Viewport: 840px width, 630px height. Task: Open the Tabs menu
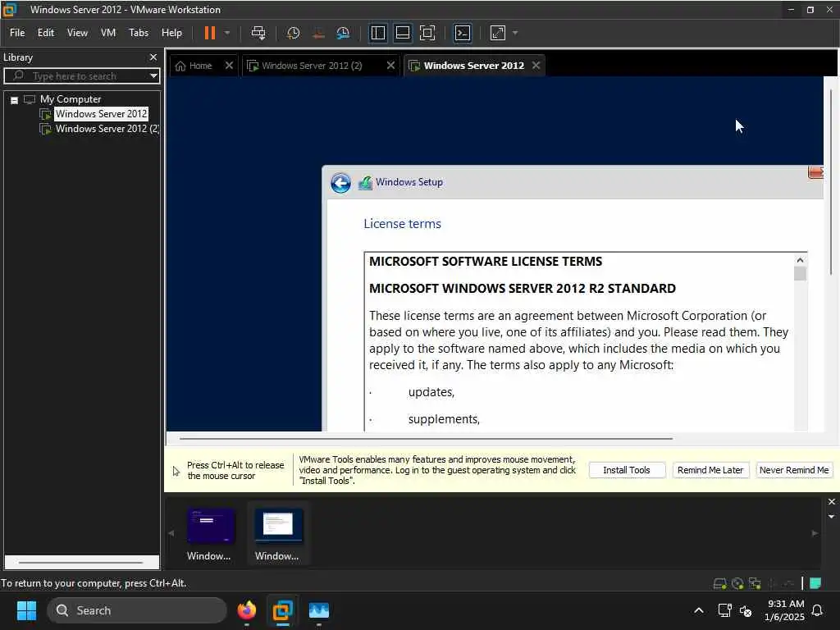coord(138,33)
